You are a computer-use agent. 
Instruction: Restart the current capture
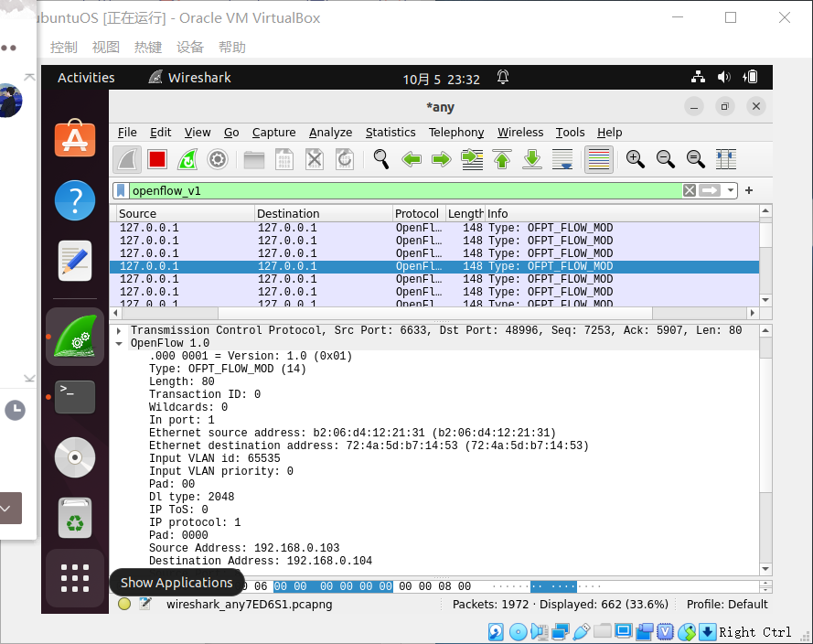(187, 159)
